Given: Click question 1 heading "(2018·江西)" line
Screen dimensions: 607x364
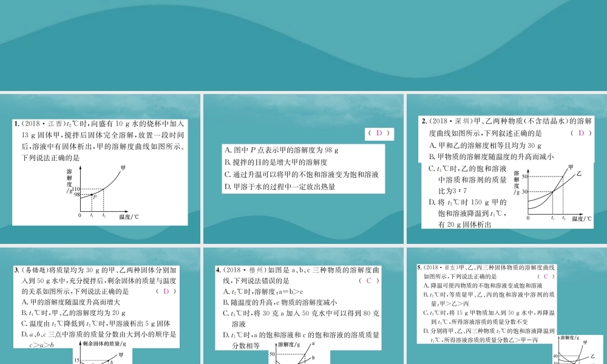Looking at the screenshot, I should point(100,124).
